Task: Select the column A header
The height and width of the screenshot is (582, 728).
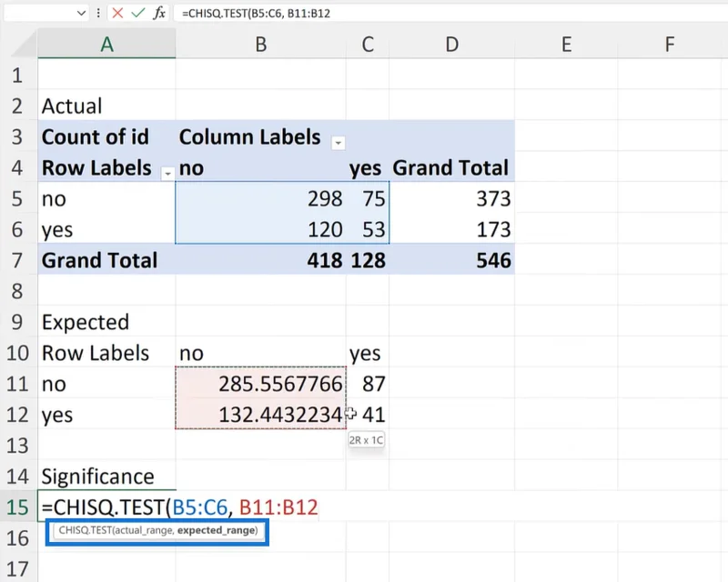Action: pos(106,44)
